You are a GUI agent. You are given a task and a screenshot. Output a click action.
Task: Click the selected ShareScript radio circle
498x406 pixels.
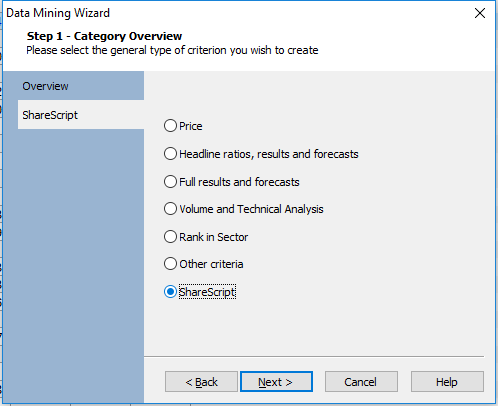point(170,292)
